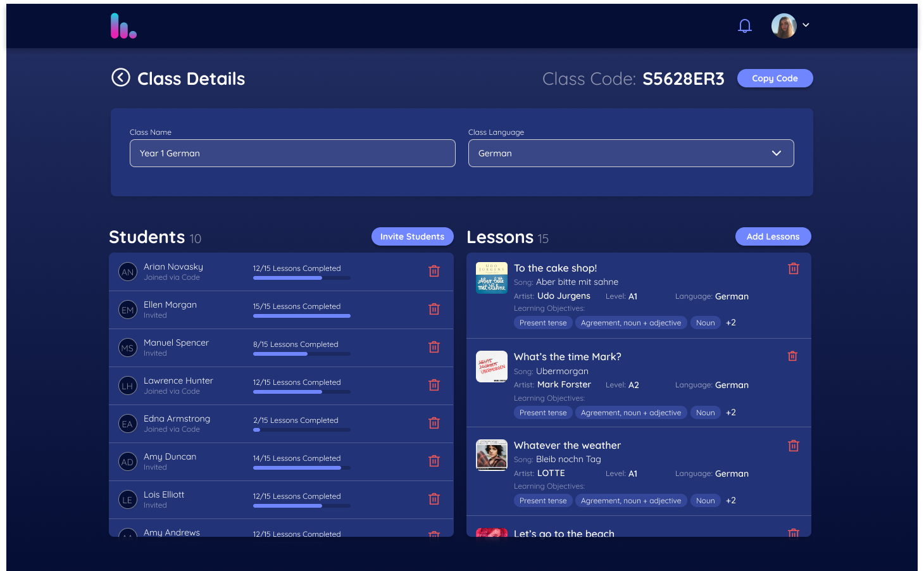Edit the Class Name field
Screen dimensions: 924x571
tap(292, 153)
